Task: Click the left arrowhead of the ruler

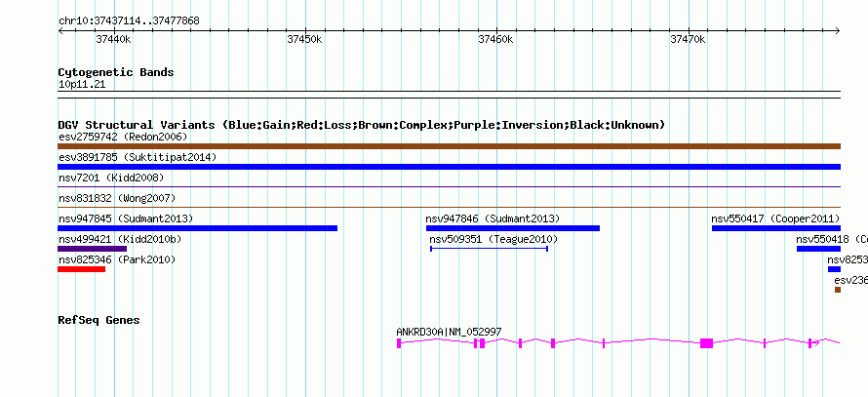Action: [60, 31]
